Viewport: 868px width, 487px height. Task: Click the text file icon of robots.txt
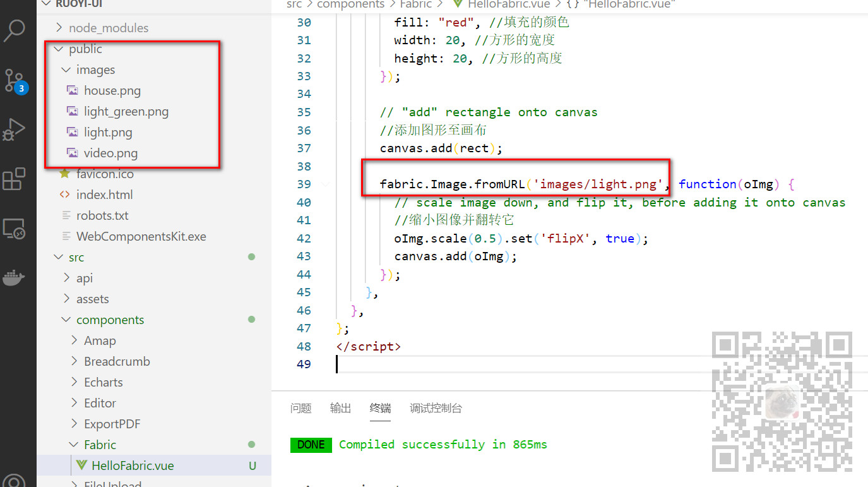[x=66, y=215]
